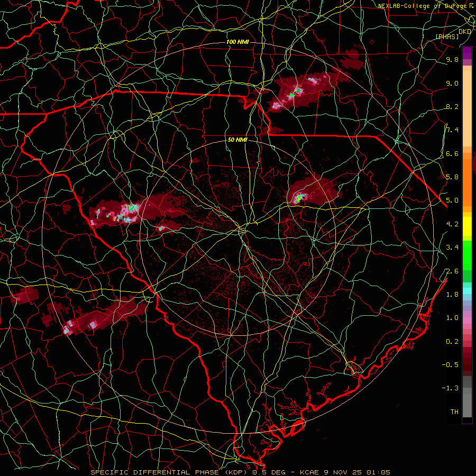Pick the yellow band of the color scale
The width and height of the screenshot is (476, 476).
467,226
